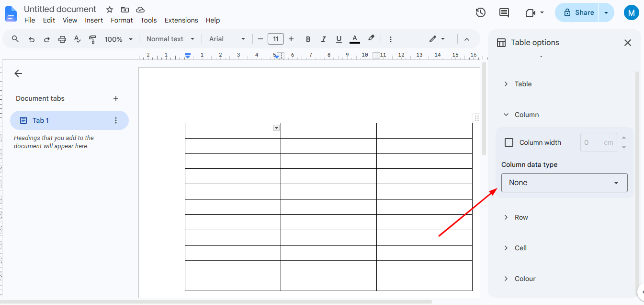The image size is (644, 305).
Task: Add a new document tab
Action: pos(115,98)
